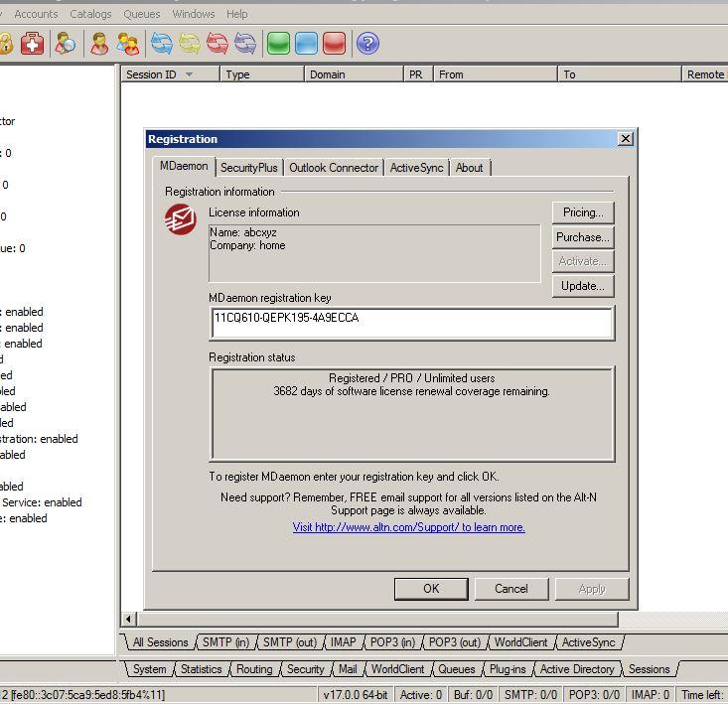Open the Help menu
The height and width of the screenshot is (704, 728).
point(236,14)
